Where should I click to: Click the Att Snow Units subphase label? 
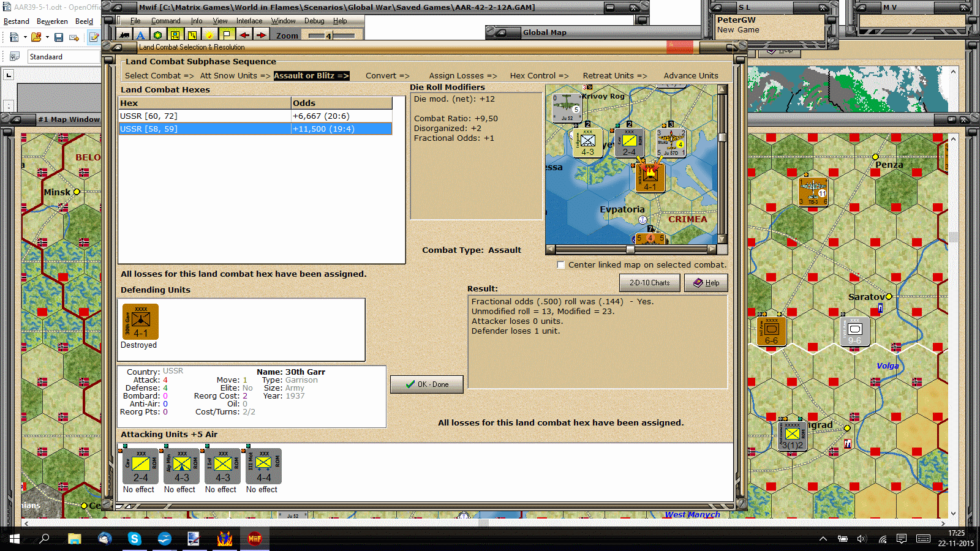(x=235, y=76)
